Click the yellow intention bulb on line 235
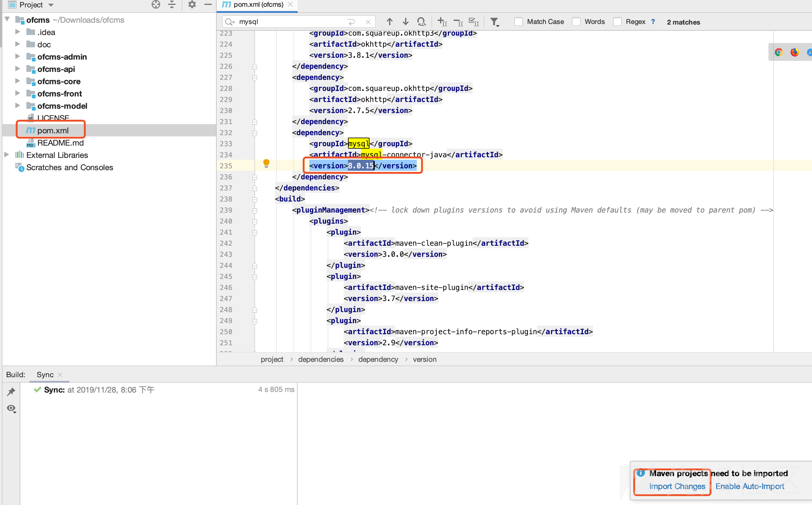The image size is (812, 505). [266, 163]
